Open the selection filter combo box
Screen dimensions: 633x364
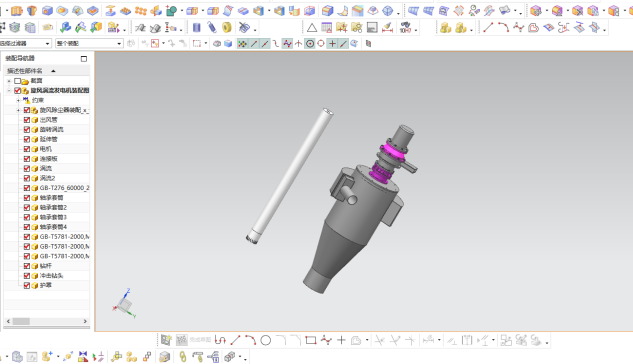[25, 43]
